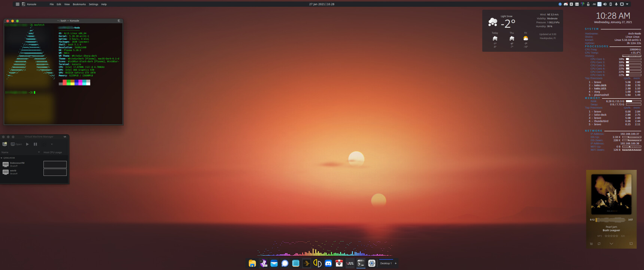Open Virtual Machine Manager dock icon
This screenshot has width=644, height=270.
pos(350,263)
